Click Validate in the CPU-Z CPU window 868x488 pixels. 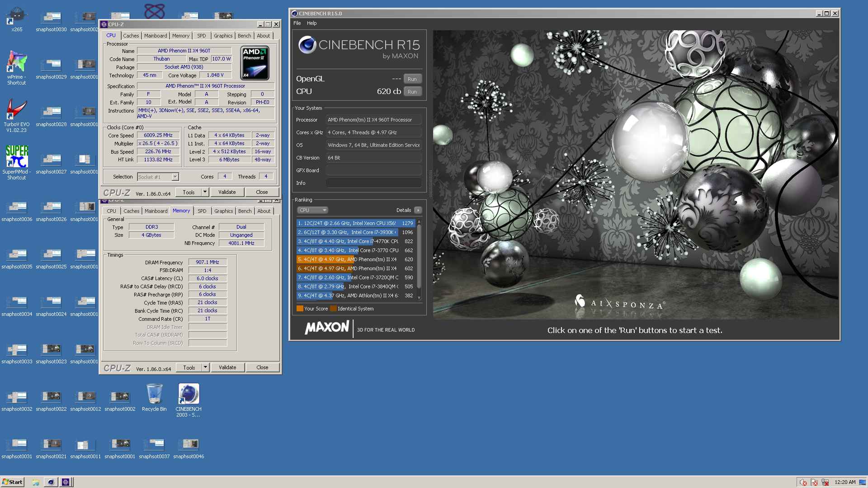227,192
